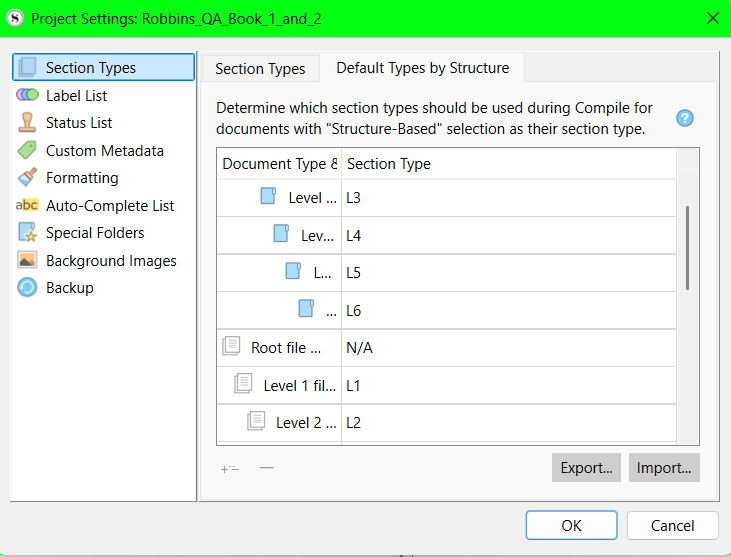731x557 pixels.
Task: Select the Root file row
Action: pyautogui.click(x=446, y=348)
